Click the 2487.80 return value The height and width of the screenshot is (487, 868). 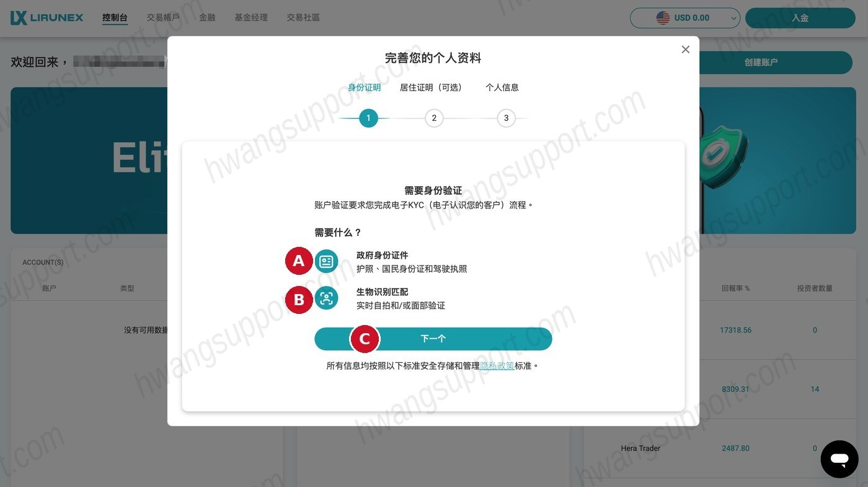pyautogui.click(x=736, y=449)
